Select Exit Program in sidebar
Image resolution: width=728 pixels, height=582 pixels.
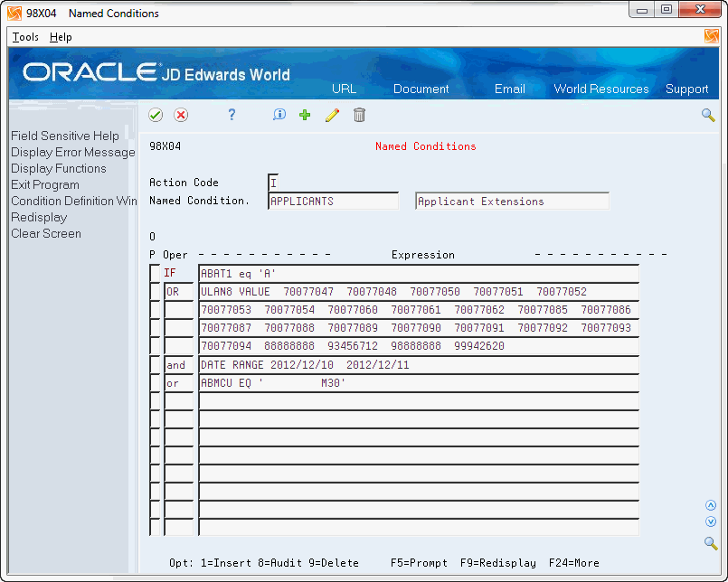pos(45,184)
